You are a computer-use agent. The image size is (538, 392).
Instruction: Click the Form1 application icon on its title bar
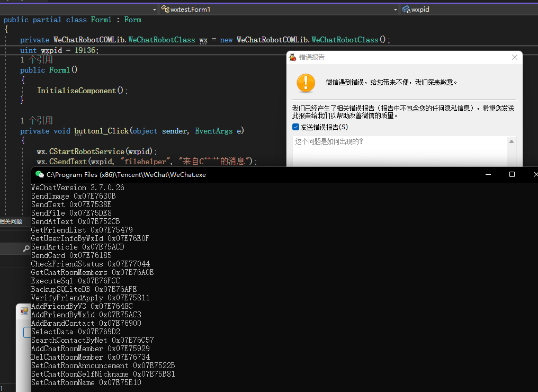coord(23,311)
